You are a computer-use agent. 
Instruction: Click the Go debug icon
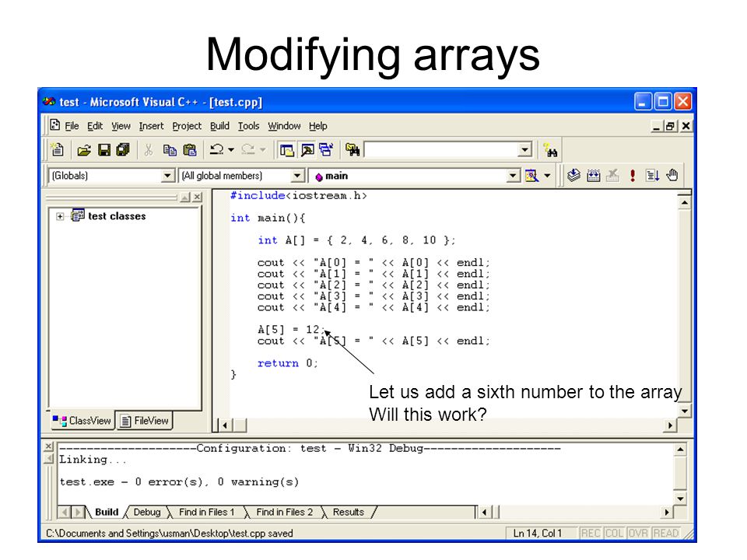click(x=652, y=176)
